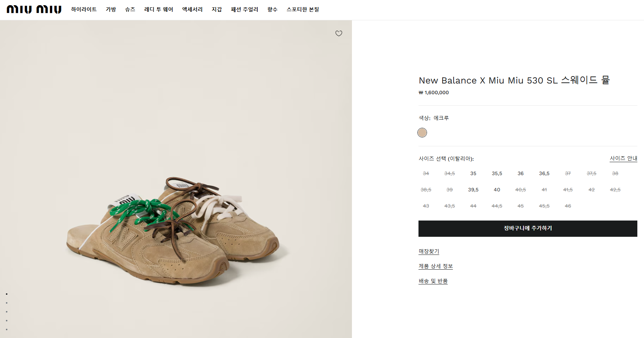The height and width of the screenshot is (338, 644).
Task: Add product to wishlist with heart icon
Action: click(339, 33)
